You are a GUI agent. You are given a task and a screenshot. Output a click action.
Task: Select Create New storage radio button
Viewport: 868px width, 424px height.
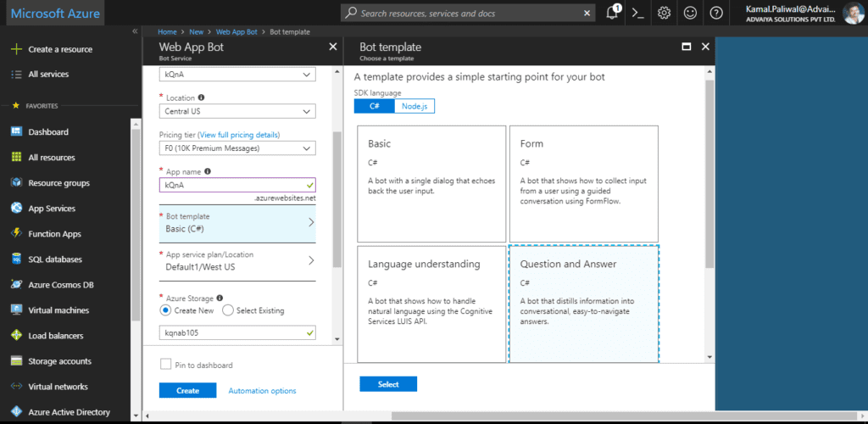[x=165, y=310]
